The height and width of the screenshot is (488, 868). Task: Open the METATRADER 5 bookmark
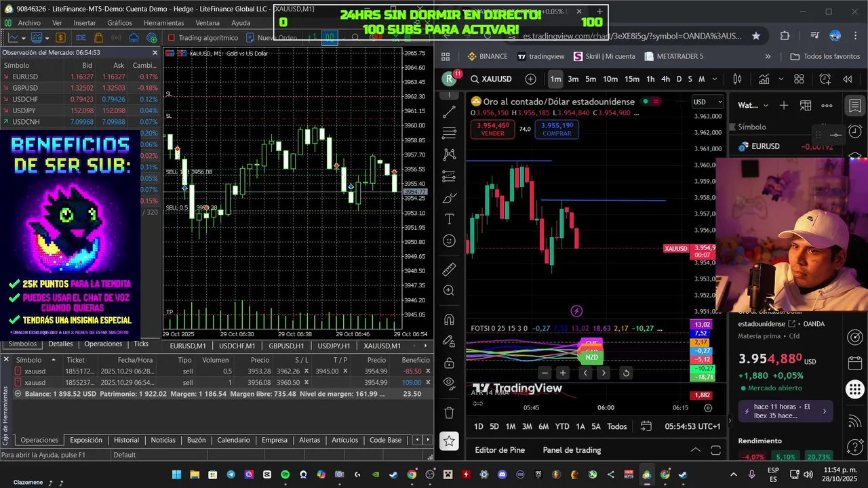coord(674,56)
